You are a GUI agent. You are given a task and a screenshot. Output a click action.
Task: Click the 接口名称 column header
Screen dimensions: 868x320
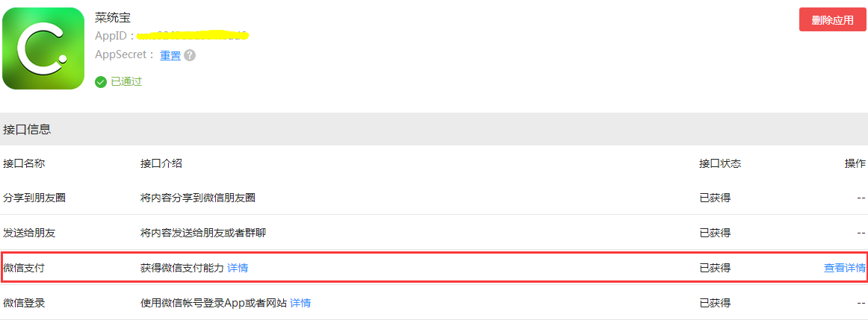point(24,163)
